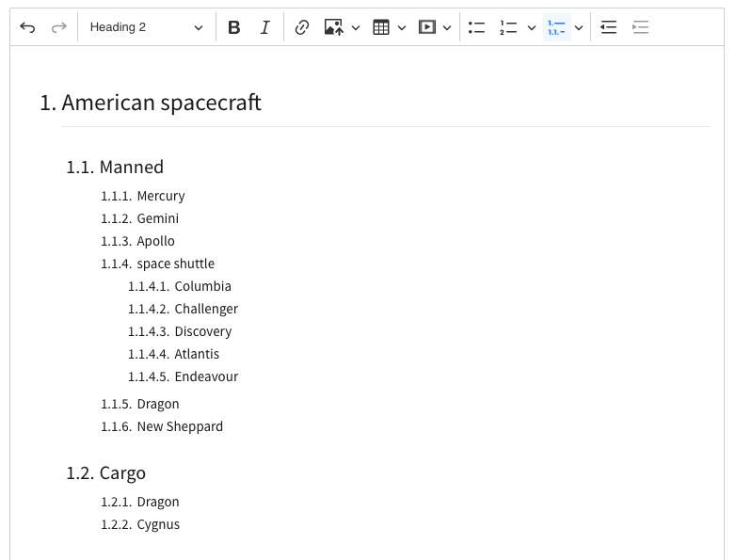Click the Atlantis list item
Screen dimensions: 736x560
point(197,354)
